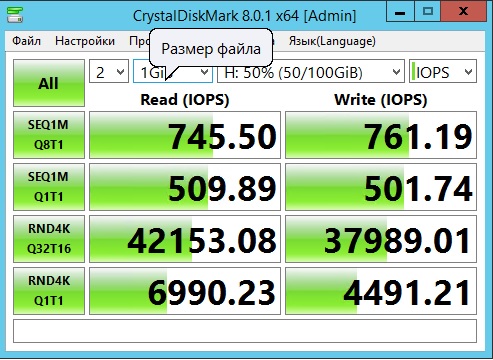Click the CrystalDiskMark app icon in title bar
This screenshot has width=493, height=360.
15,15
